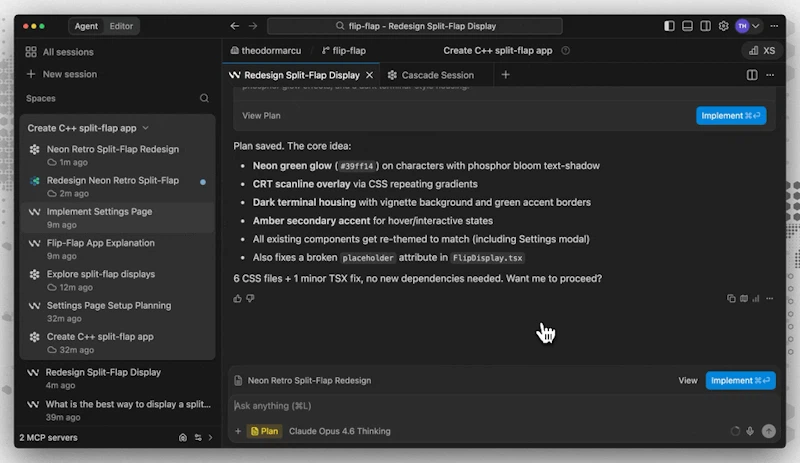Image resolution: width=800 pixels, height=463 pixels.
Task: Open the flip-flap search bar
Action: (x=415, y=26)
